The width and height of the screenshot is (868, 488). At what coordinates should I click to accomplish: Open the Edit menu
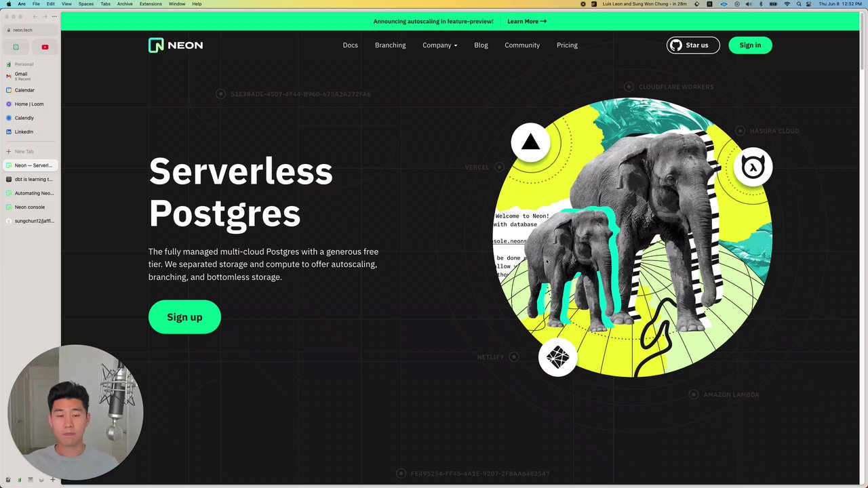tap(51, 4)
